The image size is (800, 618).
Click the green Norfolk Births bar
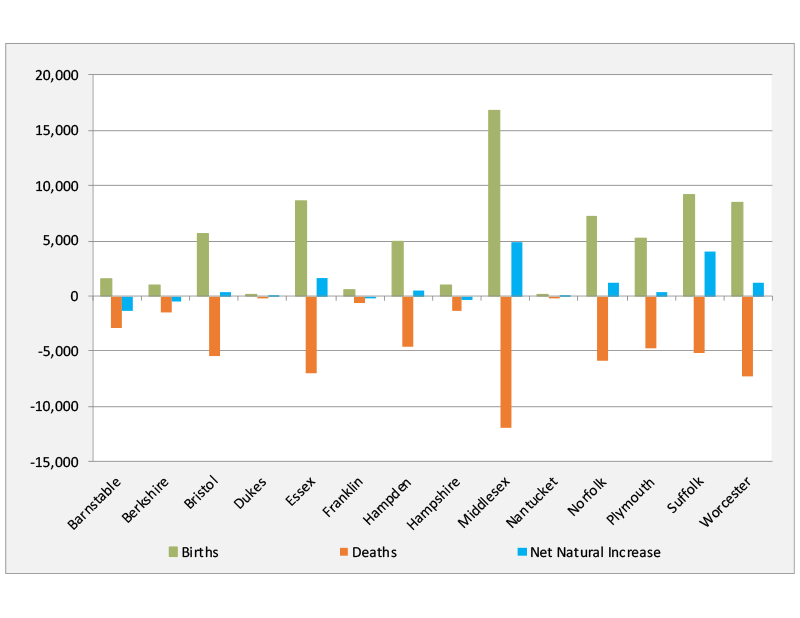click(x=591, y=256)
